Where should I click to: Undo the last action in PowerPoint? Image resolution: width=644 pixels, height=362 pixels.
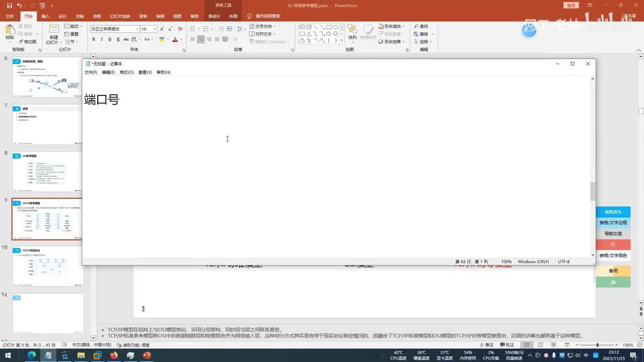click(x=19, y=6)
